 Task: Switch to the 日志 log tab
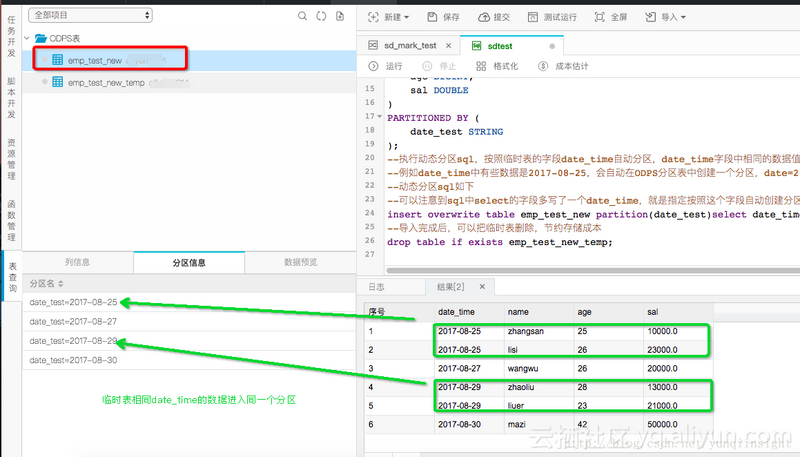(x=377, y=287)
